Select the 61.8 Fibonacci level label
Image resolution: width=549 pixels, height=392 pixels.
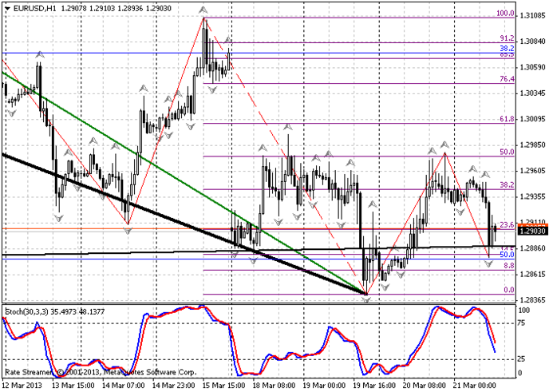click(x=504, y=119)
